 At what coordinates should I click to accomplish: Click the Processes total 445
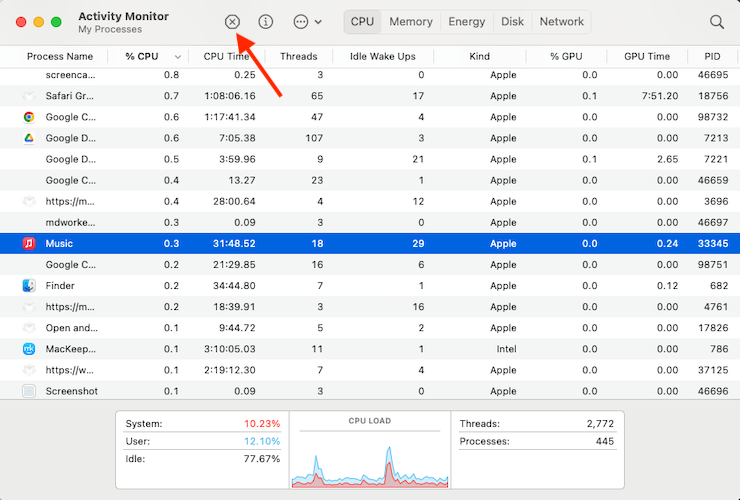605,441
